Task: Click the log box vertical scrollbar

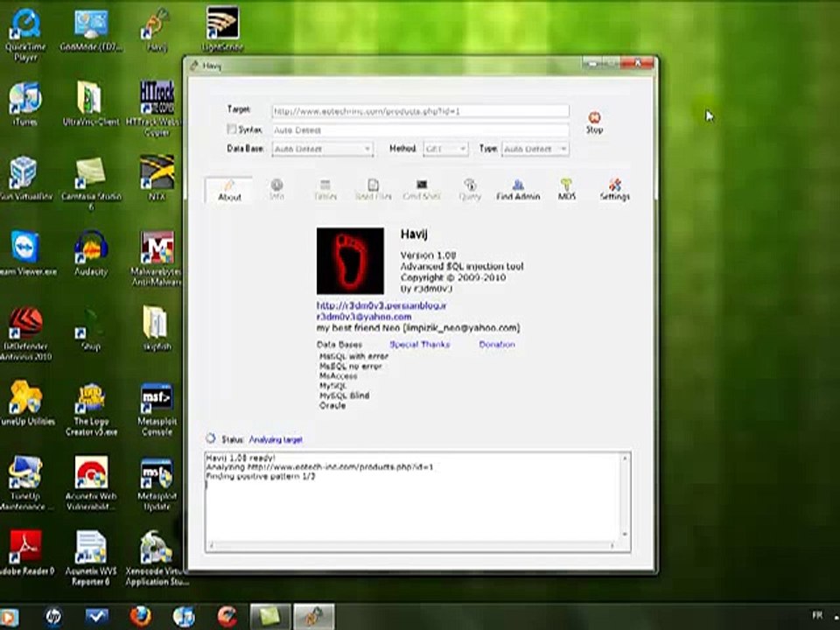Action: [625, 496]
